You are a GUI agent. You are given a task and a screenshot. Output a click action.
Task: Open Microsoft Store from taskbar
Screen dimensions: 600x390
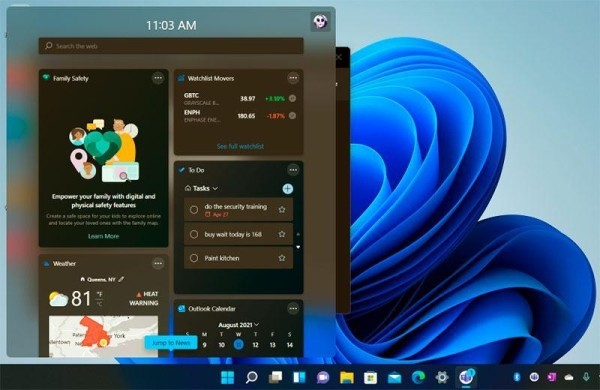pyautogui.click(x=370, y=377)
